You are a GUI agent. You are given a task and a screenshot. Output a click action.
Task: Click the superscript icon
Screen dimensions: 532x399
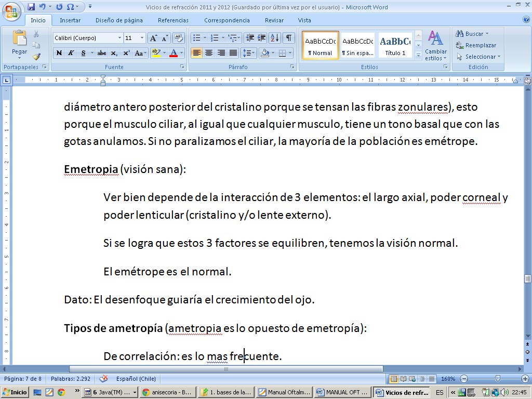(126, 53)
